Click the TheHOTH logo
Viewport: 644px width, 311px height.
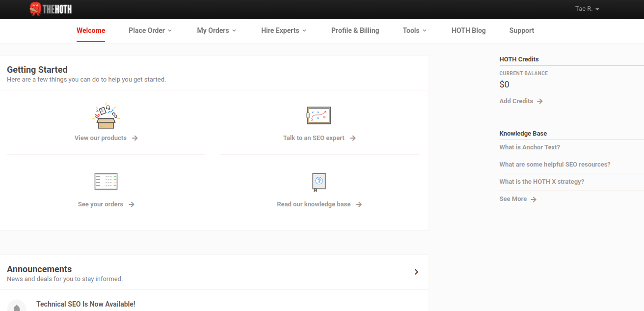(51, 8)
